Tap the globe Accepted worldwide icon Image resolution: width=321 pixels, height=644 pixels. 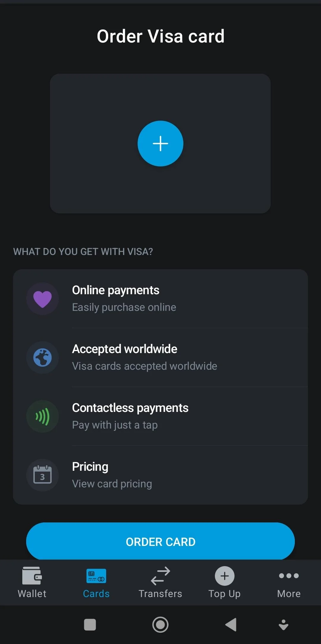(43, 358)
